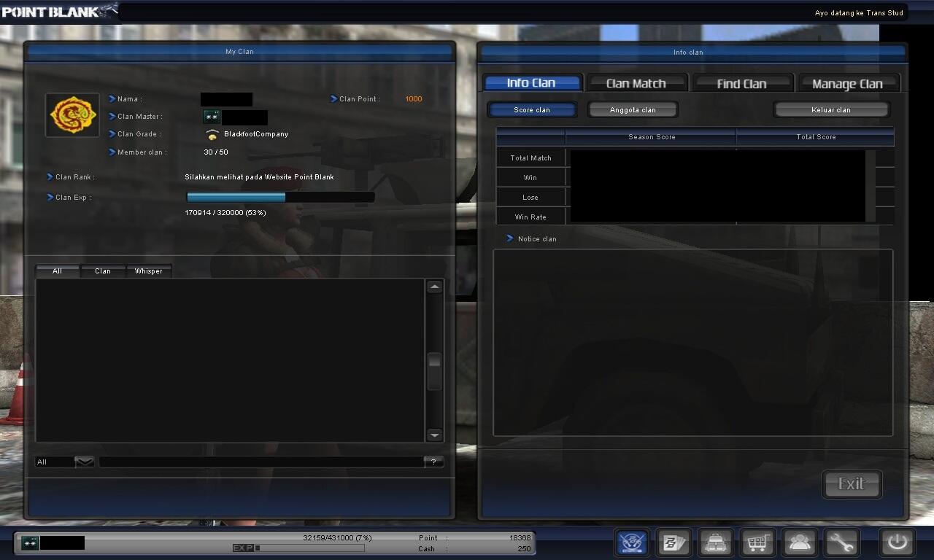Click the Point Blank logo
The height and width of the screenshot is (560, 934).
click(58, 11)
